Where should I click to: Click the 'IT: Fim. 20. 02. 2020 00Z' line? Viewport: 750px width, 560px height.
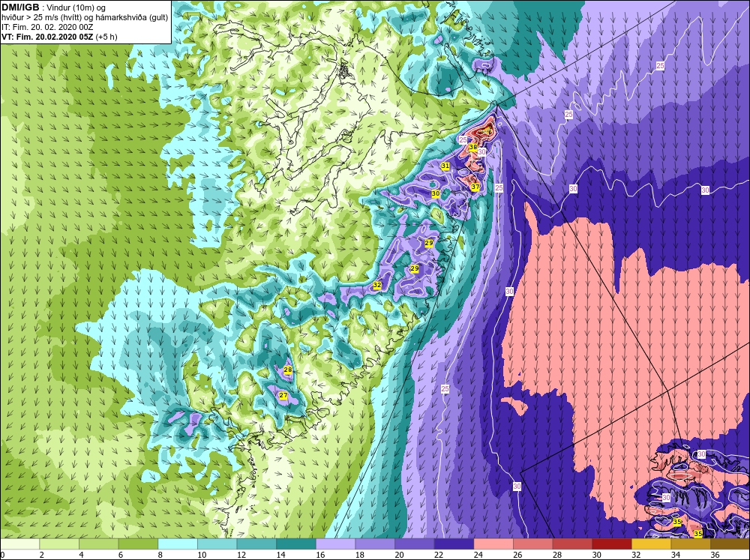pyautogui.click(x=47, y=27)
